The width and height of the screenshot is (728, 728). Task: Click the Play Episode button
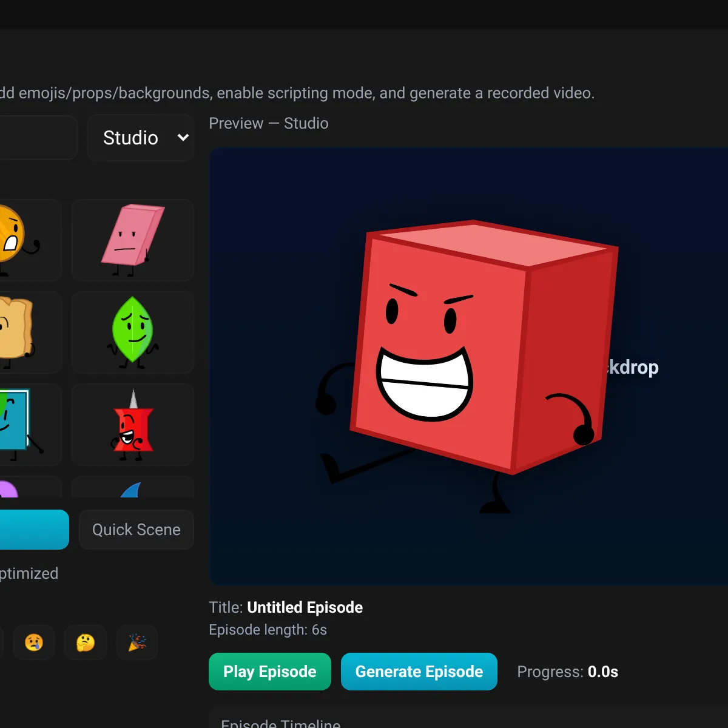tap(270, 672)
